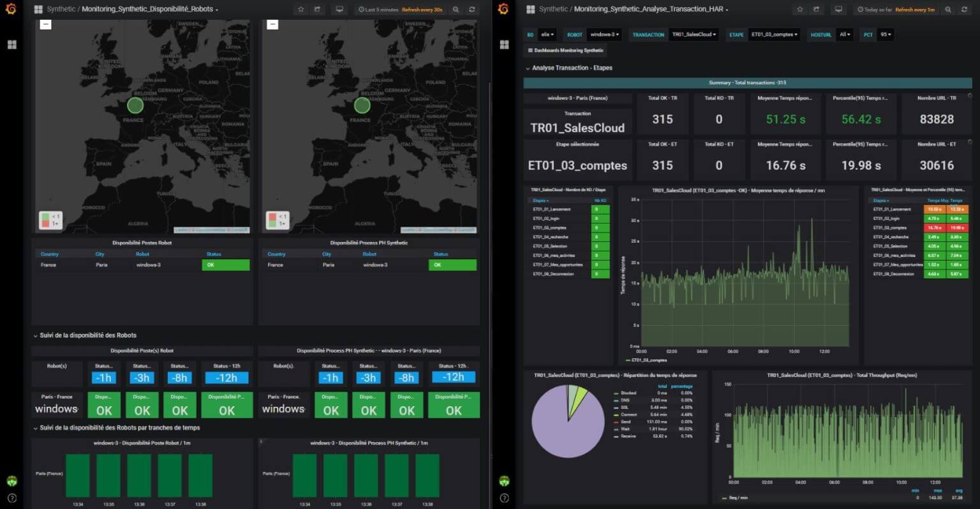The width and height of the screenshot is (980, 509).
Task: Click the orange 10.50 s cell for ET01_01_Lancement
Action: (x=935, y=209)
